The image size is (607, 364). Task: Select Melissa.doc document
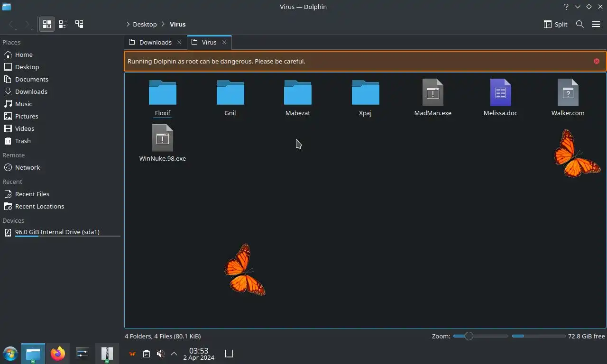tap(500, 98)
